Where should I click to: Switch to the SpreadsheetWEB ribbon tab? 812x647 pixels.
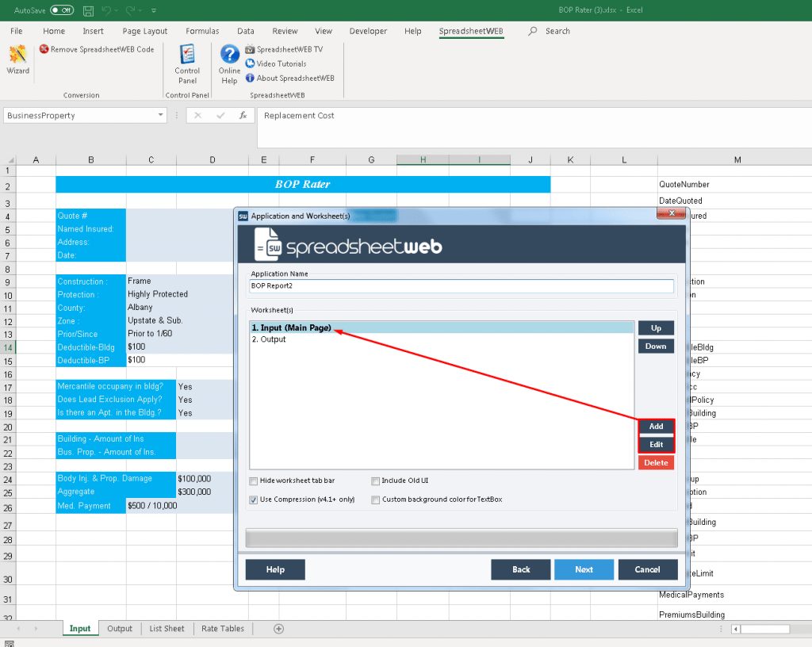click(471, 31)
